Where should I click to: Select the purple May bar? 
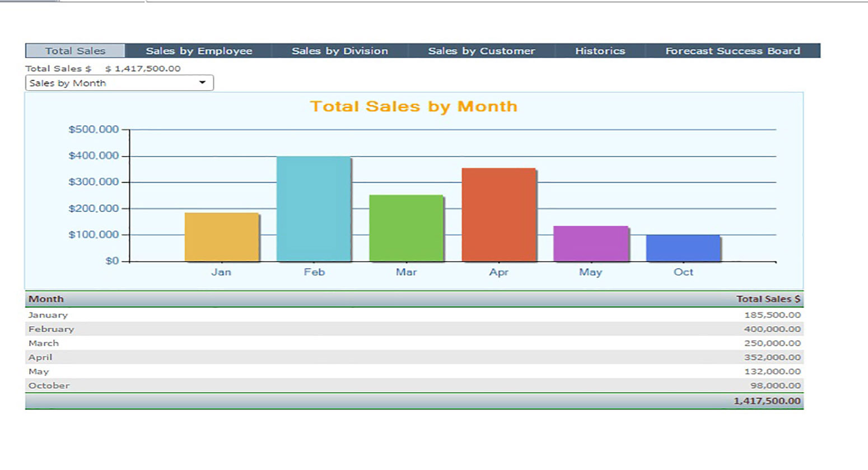coord(591,244)
